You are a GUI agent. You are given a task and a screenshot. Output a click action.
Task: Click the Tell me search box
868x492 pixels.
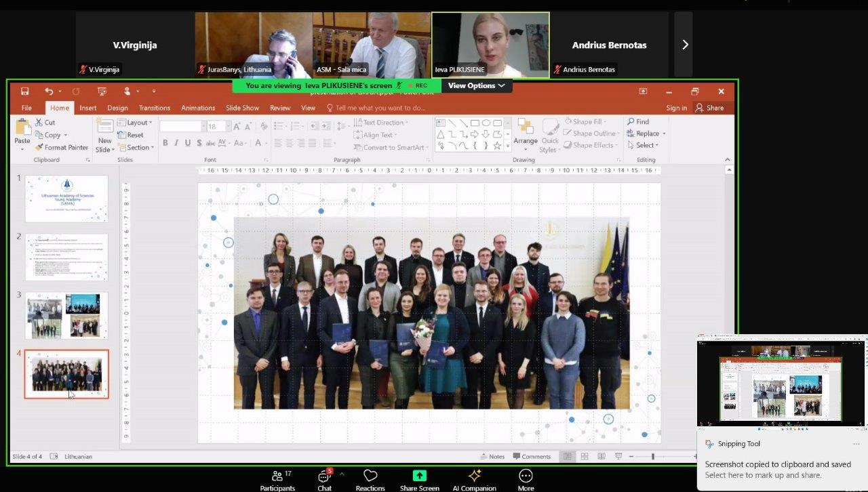(376, 108)
